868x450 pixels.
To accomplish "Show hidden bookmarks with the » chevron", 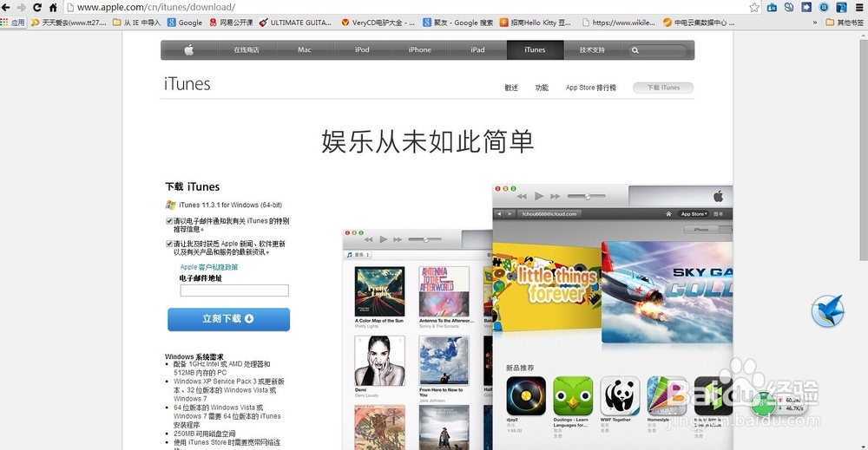I will (814, 23).
